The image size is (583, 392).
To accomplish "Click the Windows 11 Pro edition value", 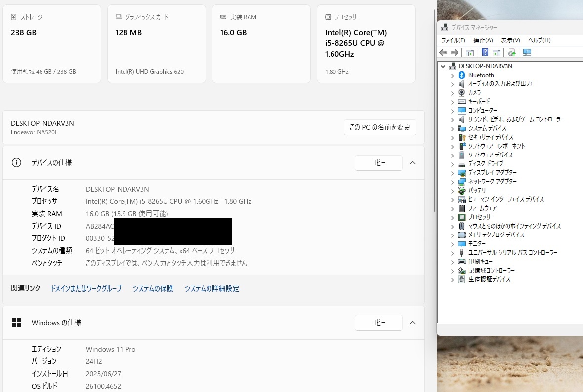I will [x=111, y=349].
